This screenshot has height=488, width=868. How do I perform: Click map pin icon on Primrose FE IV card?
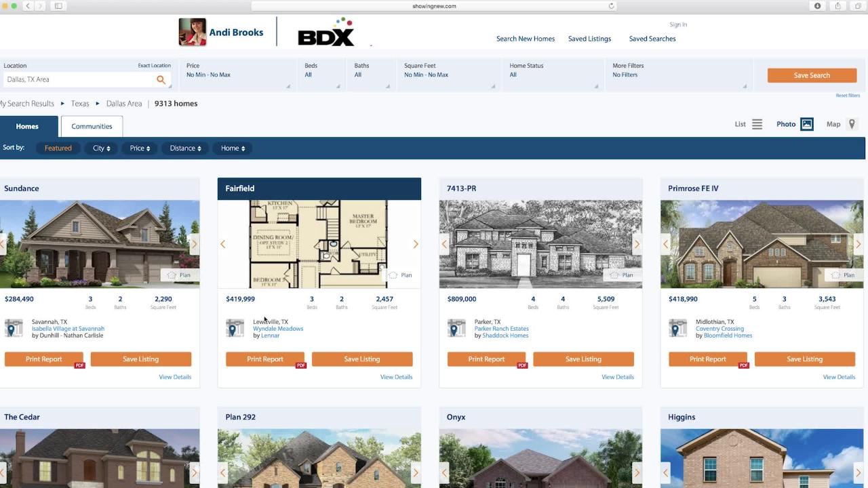(x=677, y=328)
